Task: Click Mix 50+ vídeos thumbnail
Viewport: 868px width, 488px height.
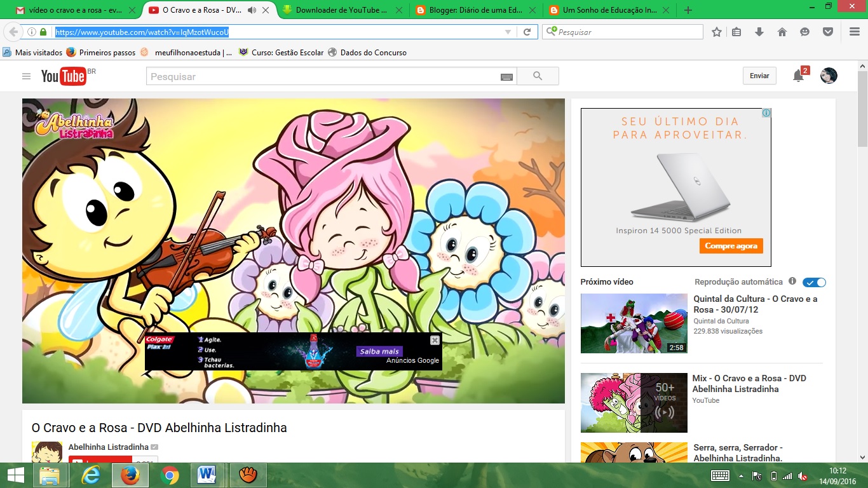Action: tap(634, 403)
